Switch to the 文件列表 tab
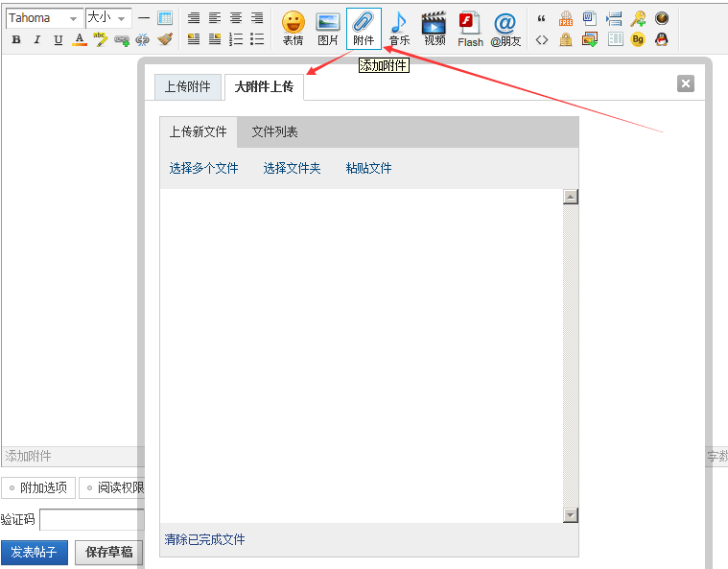Image resolution: width=728 pixels, height=569 pixels. [x=274, y=131]
